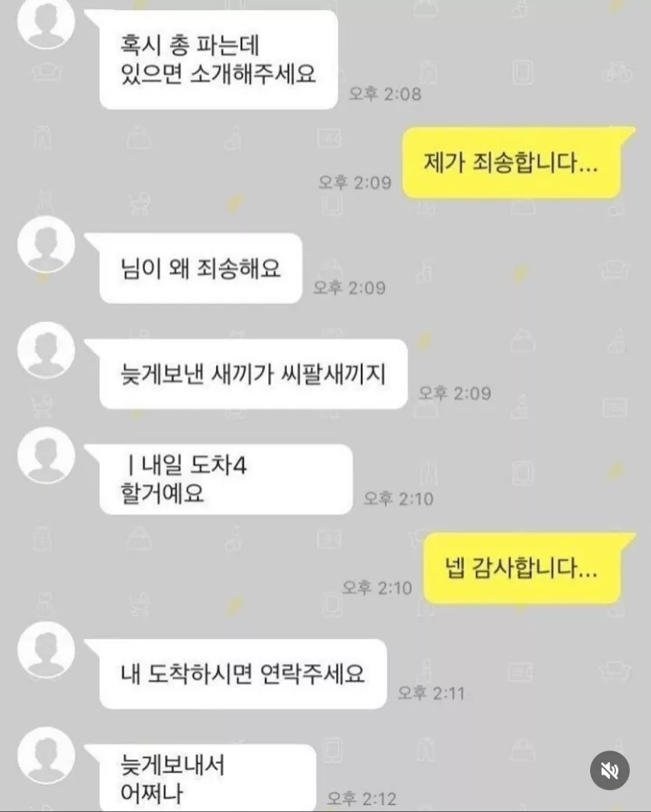Click the '오후 2:08' timestamp

pos(385,94)
